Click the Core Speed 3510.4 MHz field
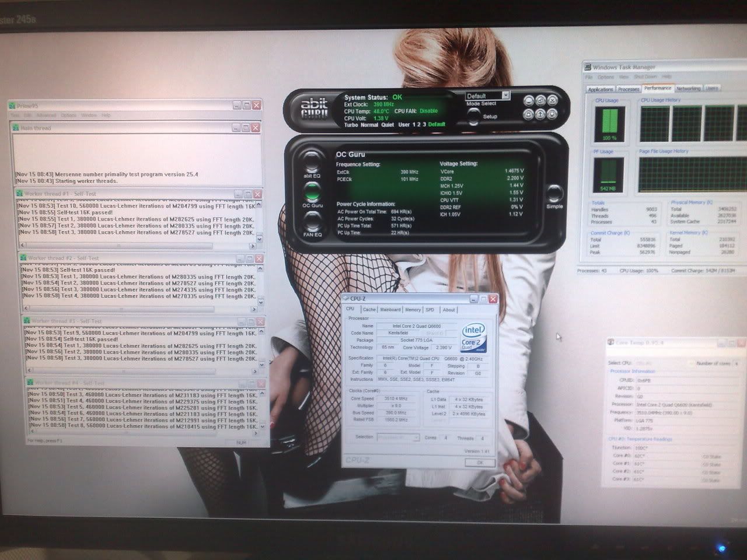This screenshot has height=560, width=747. click(x=396, y=398)
